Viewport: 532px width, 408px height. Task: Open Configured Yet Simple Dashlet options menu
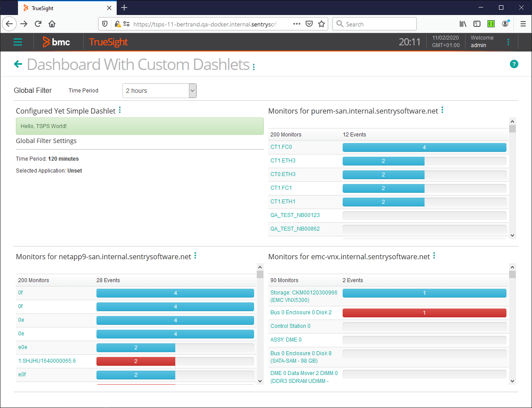pos(120,110)
